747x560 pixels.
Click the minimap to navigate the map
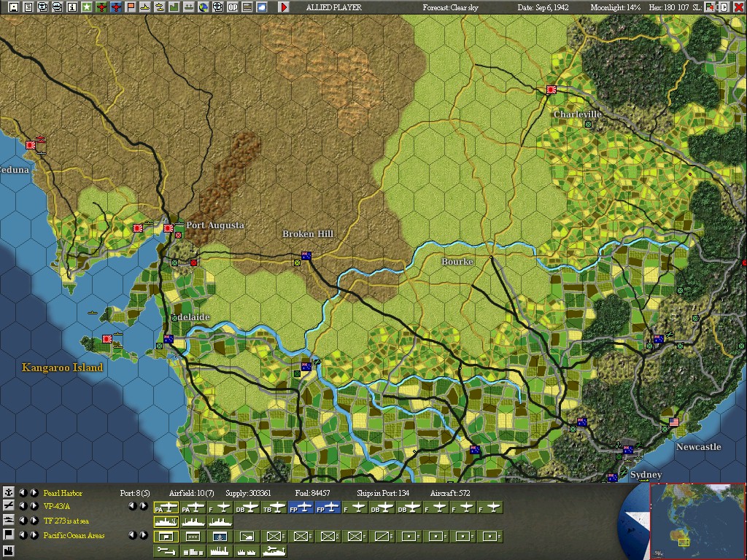click(x=697, y=521)
